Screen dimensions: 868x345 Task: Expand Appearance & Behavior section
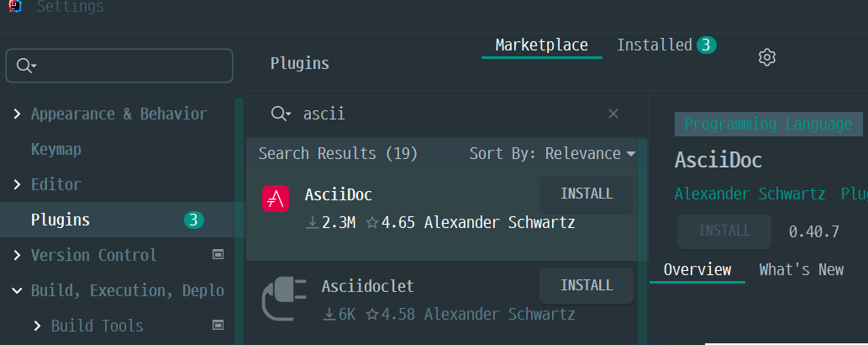pyautogui.click(x=17, y=114)
